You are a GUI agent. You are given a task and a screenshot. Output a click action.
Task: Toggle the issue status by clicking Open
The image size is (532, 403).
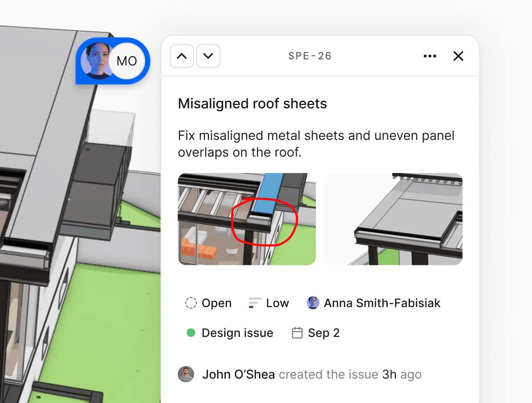pos(216,303)
